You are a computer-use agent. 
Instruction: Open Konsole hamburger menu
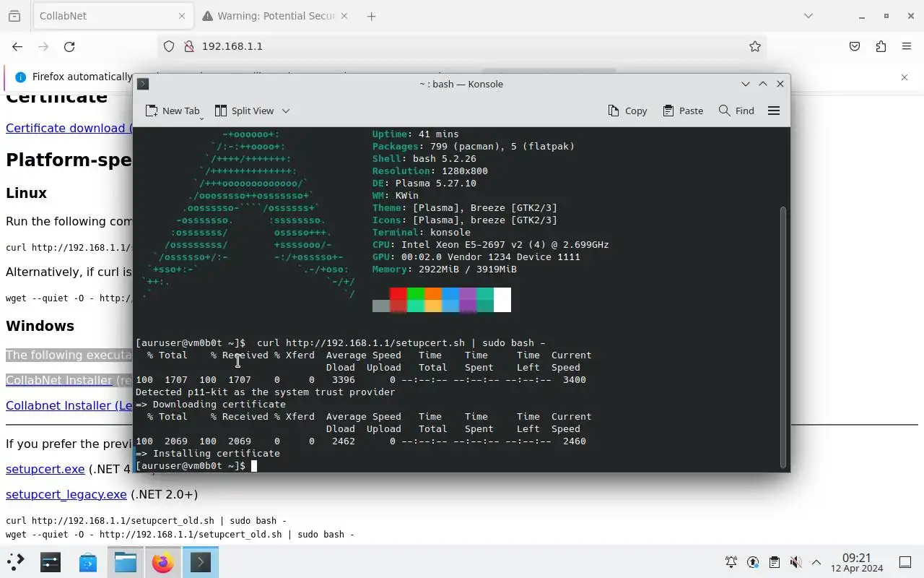[774, 111]
